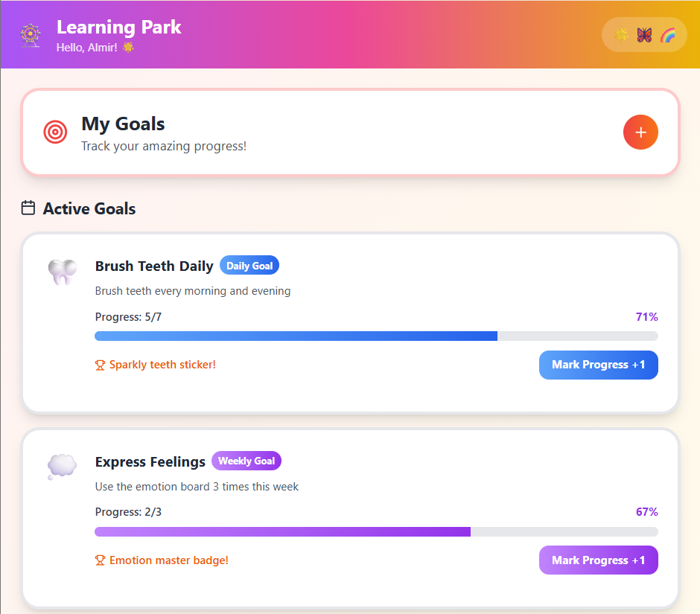Click the Emotion master badge reward label
Image resolution: width=700 pixels, height=614 pixels.
(x=168, y=560)
